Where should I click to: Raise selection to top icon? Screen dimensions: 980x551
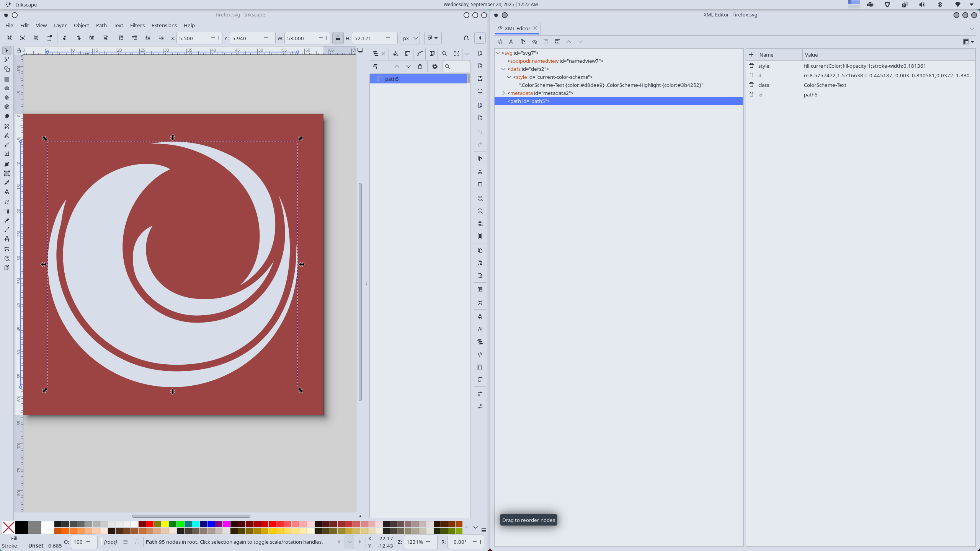121,38
